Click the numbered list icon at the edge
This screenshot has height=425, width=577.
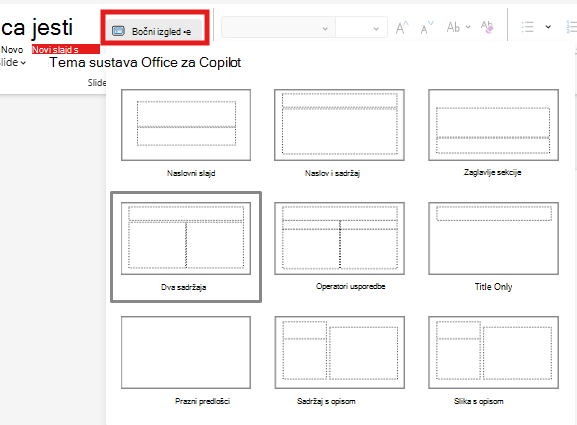pyautogui.click(x=571, y=27)
